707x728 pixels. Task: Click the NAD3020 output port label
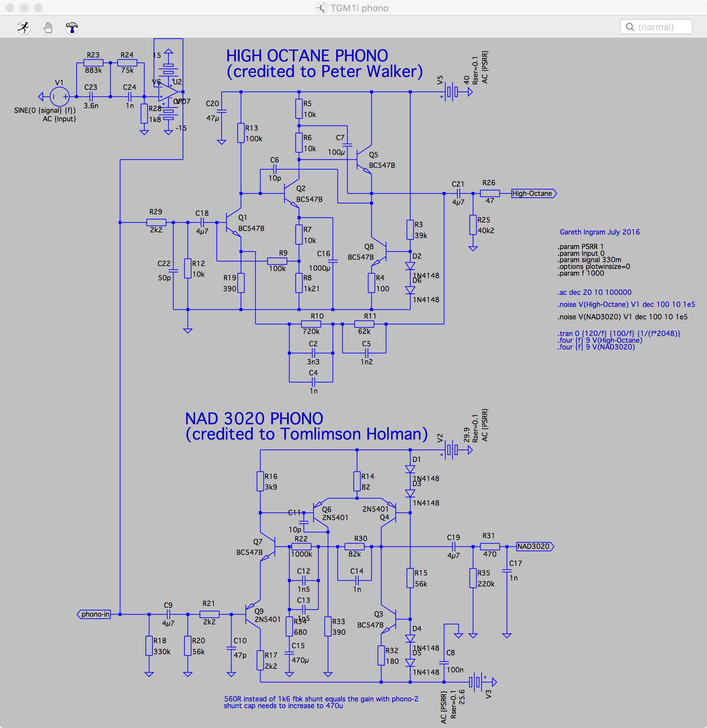tap(535, 547)
